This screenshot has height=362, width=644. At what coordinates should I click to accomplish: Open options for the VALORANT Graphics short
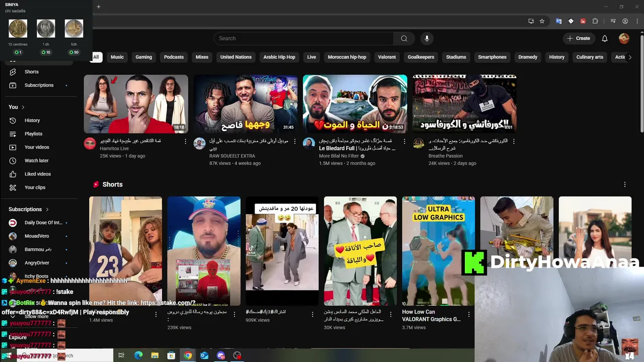pyautogui.click(x=469, y=314)
